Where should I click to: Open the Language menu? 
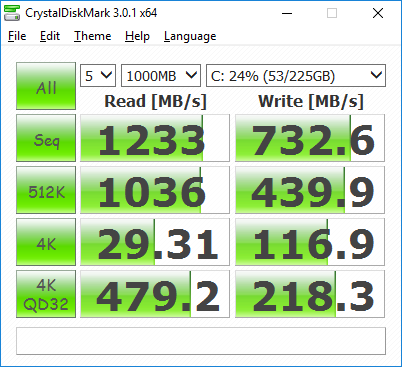(x=190, y=36)
